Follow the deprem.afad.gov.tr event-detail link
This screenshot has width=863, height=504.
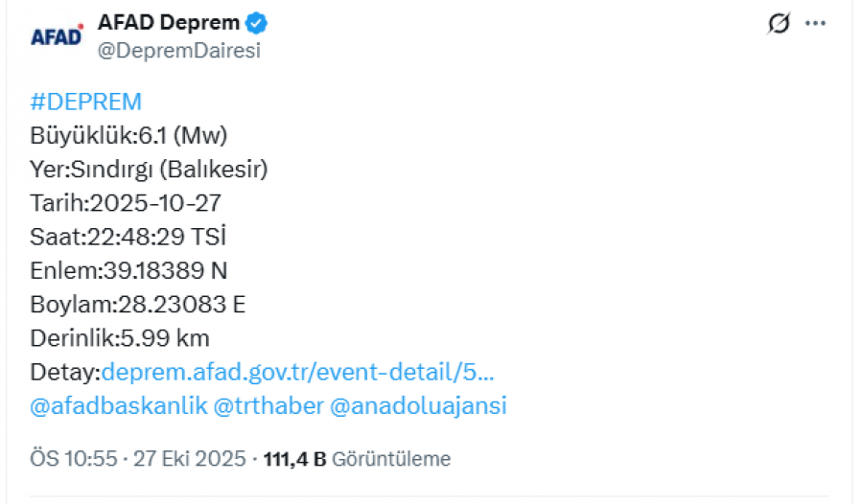coord(297,372)
